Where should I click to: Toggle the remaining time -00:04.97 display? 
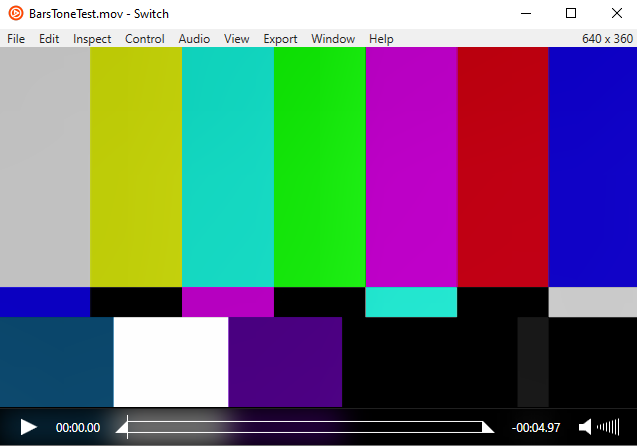click(x=536, y=428)
